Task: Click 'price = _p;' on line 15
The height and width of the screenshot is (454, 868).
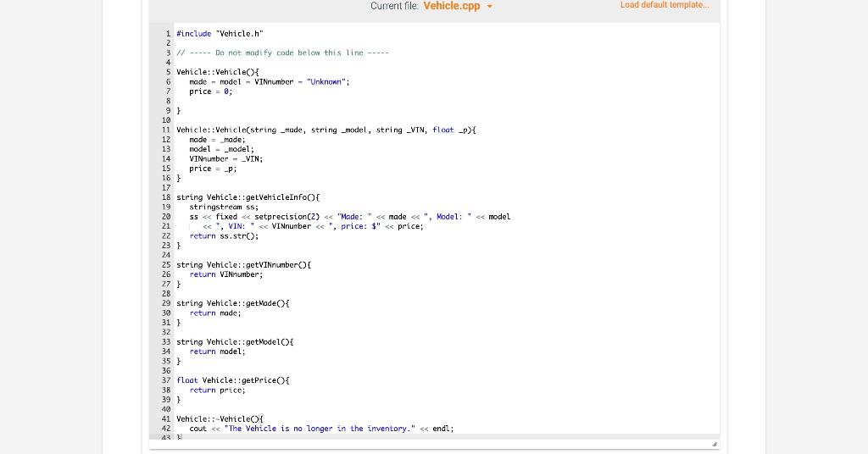Action: 213,169
